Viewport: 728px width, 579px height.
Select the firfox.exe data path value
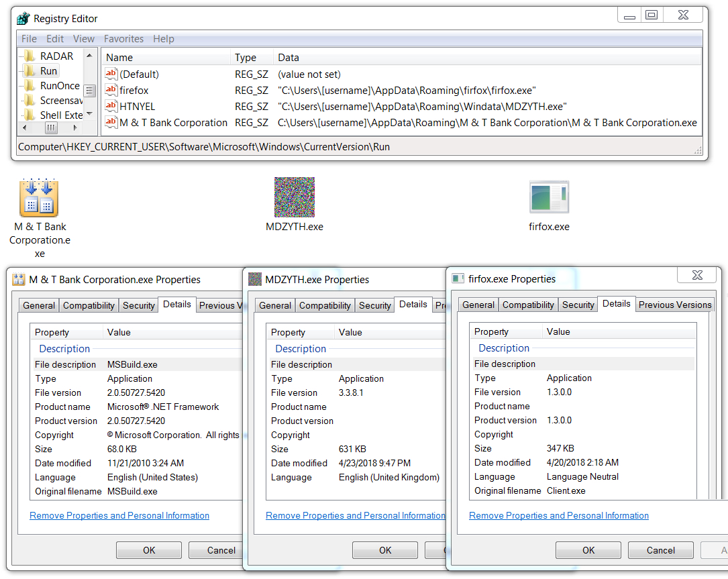[x=407, y=90]
